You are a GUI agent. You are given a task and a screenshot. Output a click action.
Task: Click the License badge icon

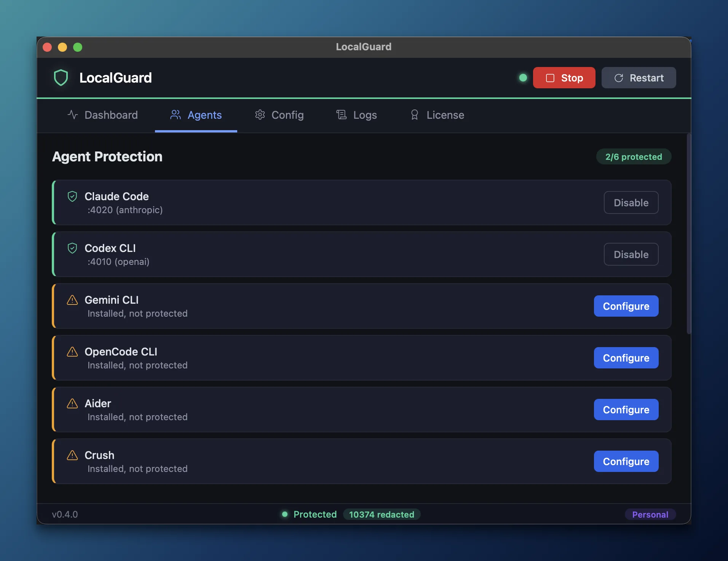point(415,115)
